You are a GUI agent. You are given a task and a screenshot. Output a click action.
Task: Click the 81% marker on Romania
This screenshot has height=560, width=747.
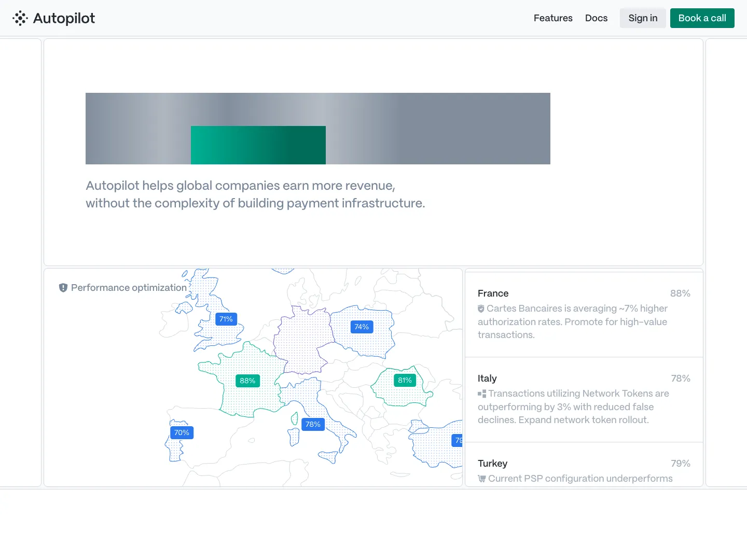[405, 380]
